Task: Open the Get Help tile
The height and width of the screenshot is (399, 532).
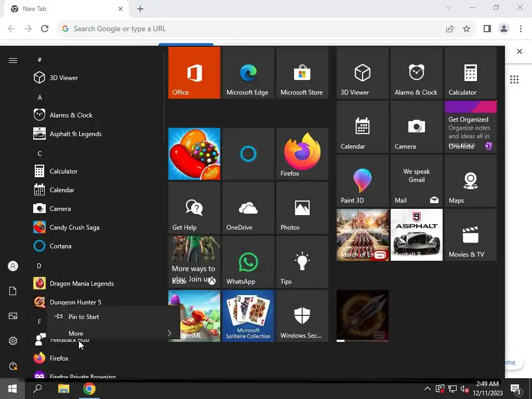Action: [194, 208]
